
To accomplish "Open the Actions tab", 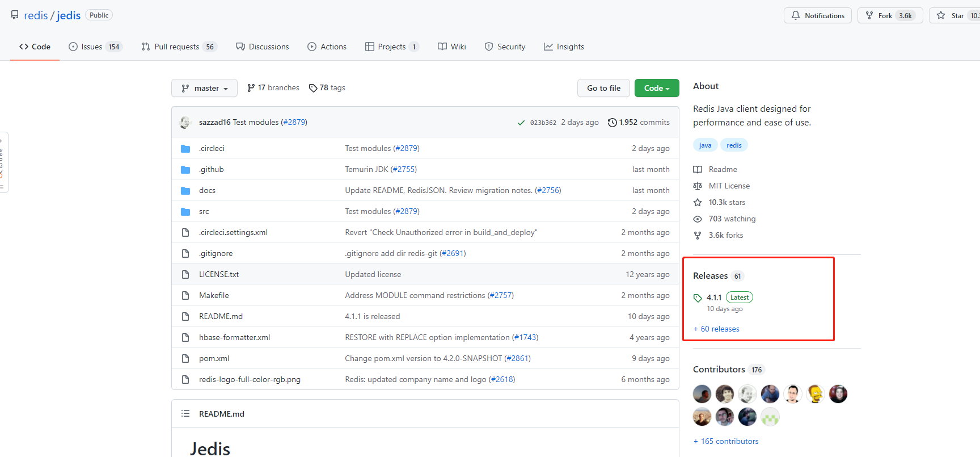I will point(327,47).
